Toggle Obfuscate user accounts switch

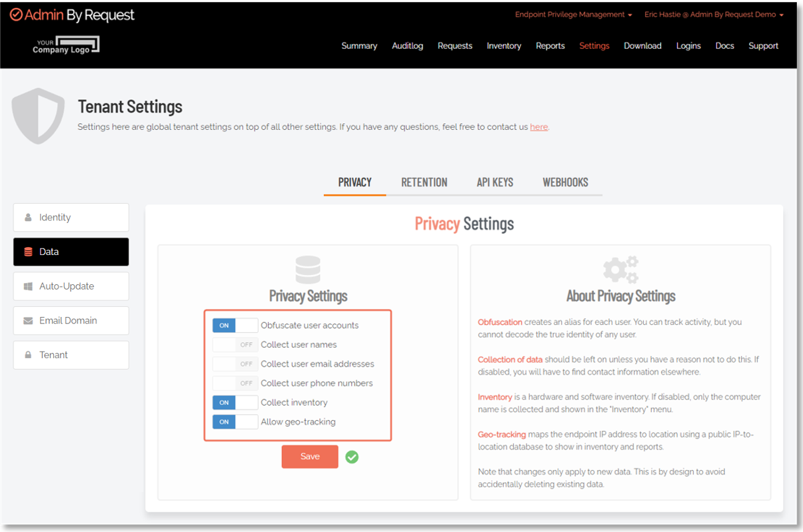click(x=235, y=326)
